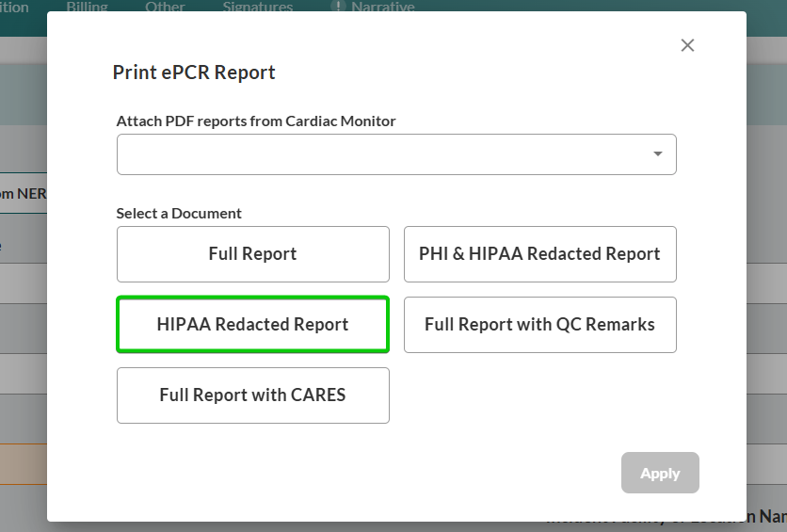Choose Full Report with CARES
The height and width of the screenshot is (532, 787).
point(252,395)
